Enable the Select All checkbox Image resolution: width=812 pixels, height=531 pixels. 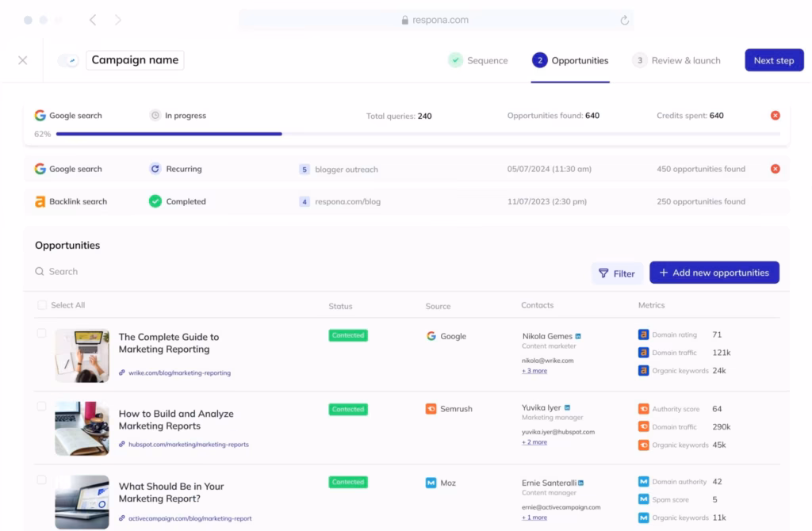tap(41, 305)
